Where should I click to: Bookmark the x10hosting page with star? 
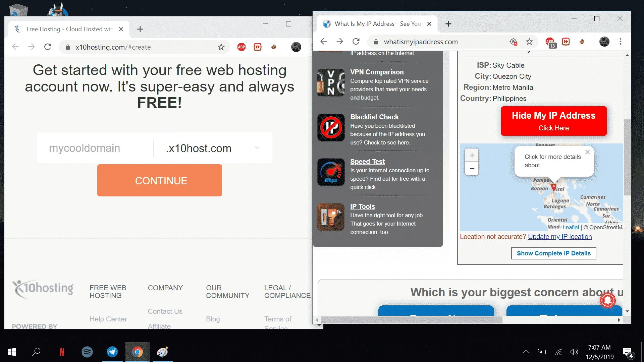[x=221, y=47]
